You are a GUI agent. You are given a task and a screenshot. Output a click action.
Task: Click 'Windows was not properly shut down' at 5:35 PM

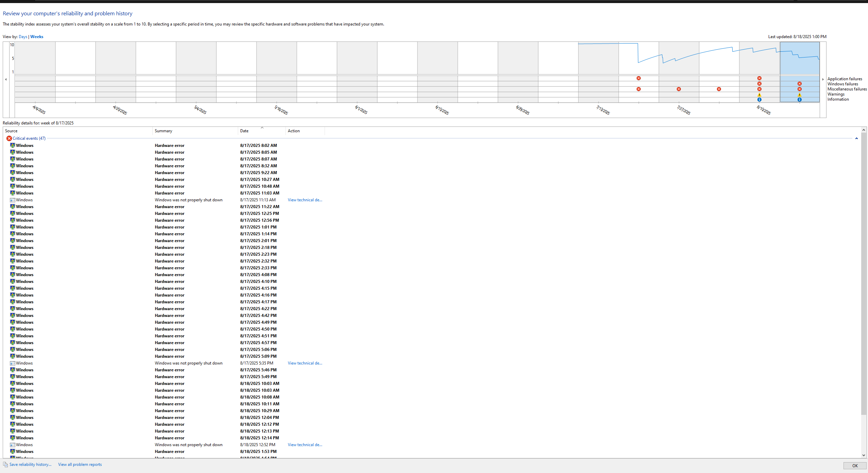pos(189,363)
